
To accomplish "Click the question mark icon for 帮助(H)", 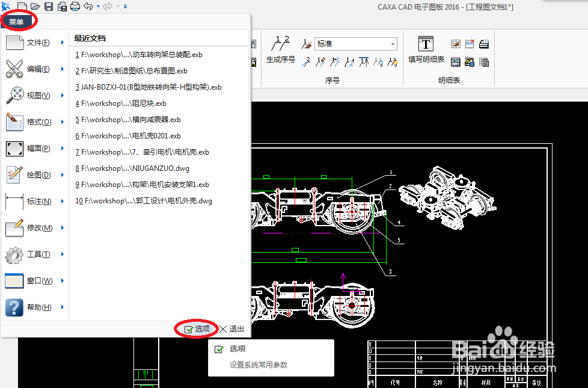I will (14, 308).
